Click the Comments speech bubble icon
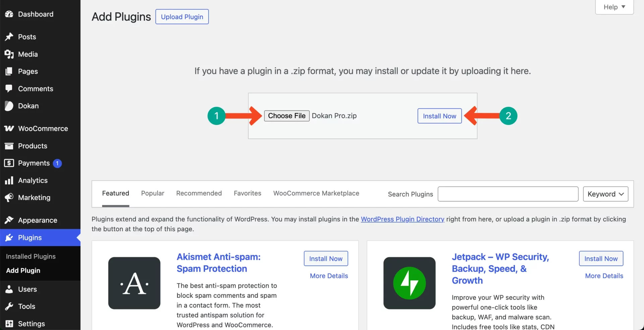Screen dimensions: 644x330 point(9,89)
